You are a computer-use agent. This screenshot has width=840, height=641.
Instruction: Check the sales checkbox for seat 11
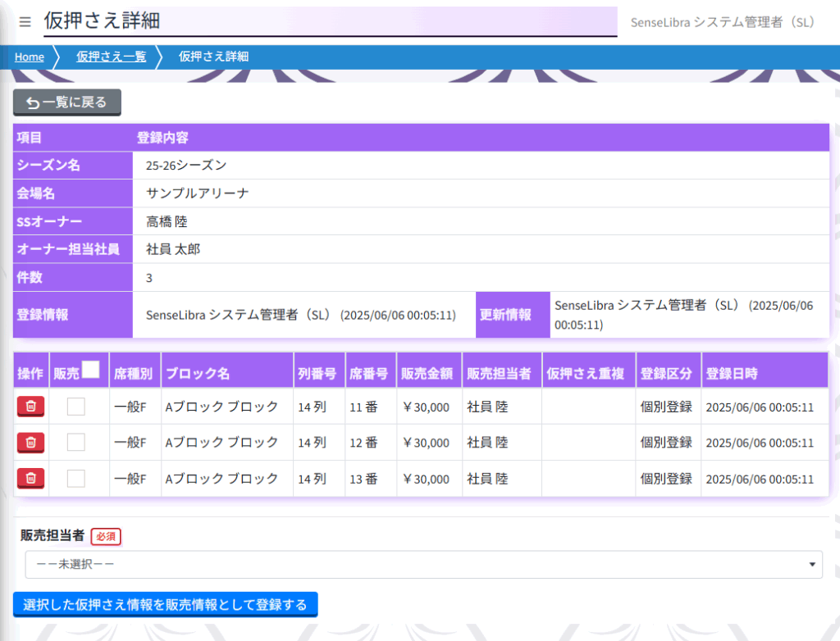coord(76,406)
